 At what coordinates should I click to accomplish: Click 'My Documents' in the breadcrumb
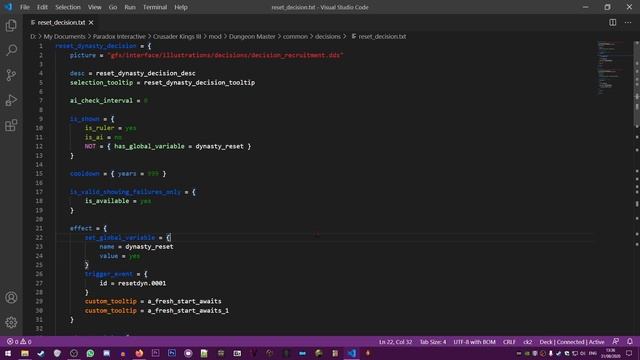coord(64,36)
